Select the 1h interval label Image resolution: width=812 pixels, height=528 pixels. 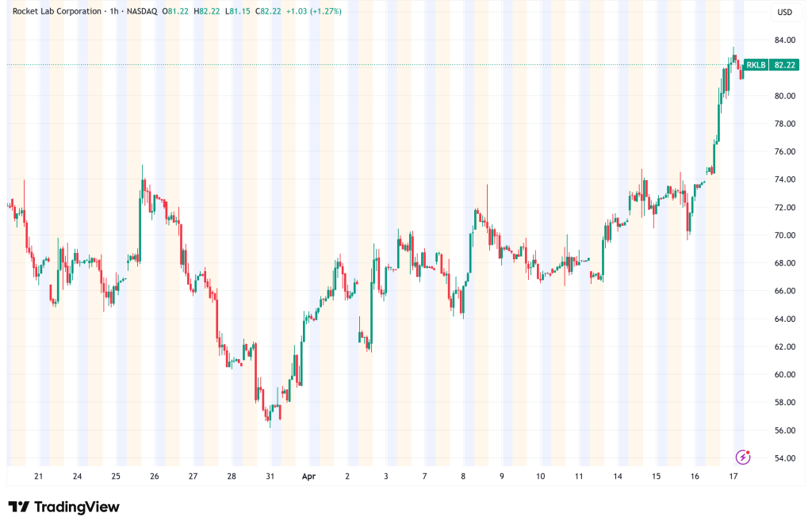(114, 12)
